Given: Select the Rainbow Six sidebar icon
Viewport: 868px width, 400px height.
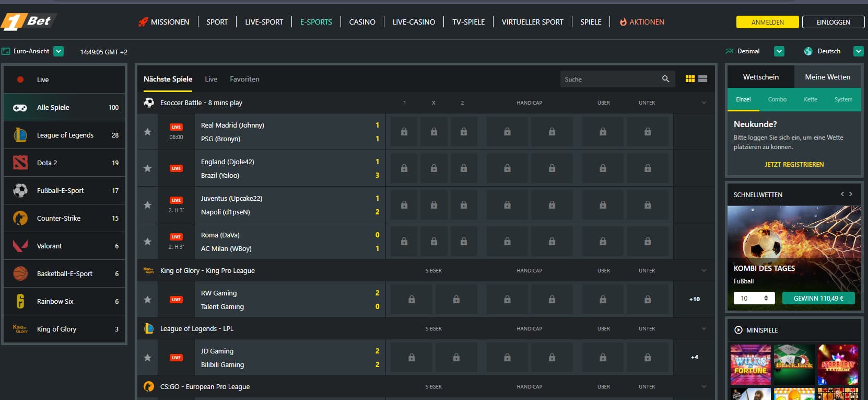Looking at the screenshot, I should [20, 301].
